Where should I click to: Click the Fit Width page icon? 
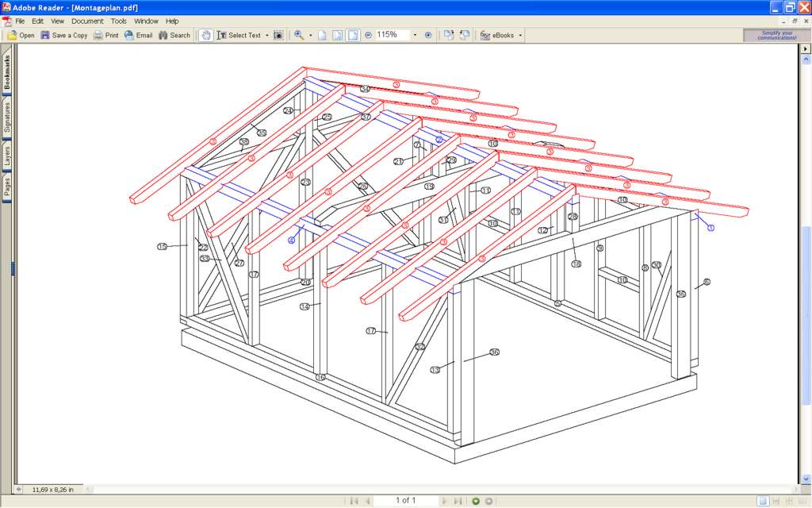pyautogui.click(x=353, y=35)
